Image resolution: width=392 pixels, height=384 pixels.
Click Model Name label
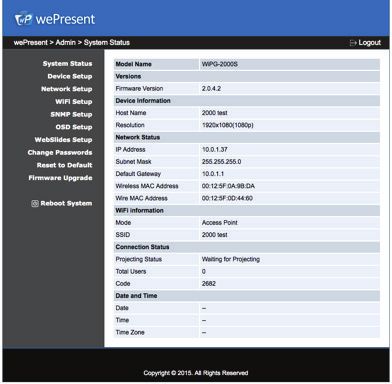(133, 64)
